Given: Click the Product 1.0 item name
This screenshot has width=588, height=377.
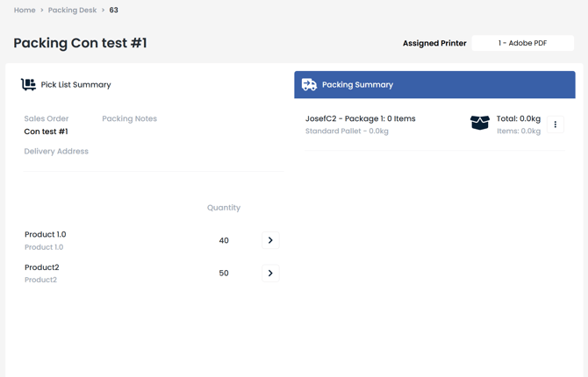Looking at the screenshot, I should [46, 235].
